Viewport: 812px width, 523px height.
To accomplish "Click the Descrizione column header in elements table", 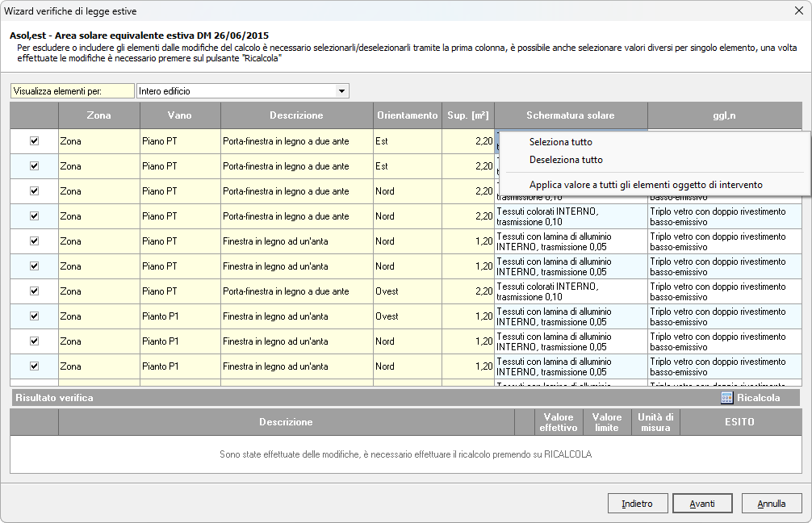I will click(296, 115).
